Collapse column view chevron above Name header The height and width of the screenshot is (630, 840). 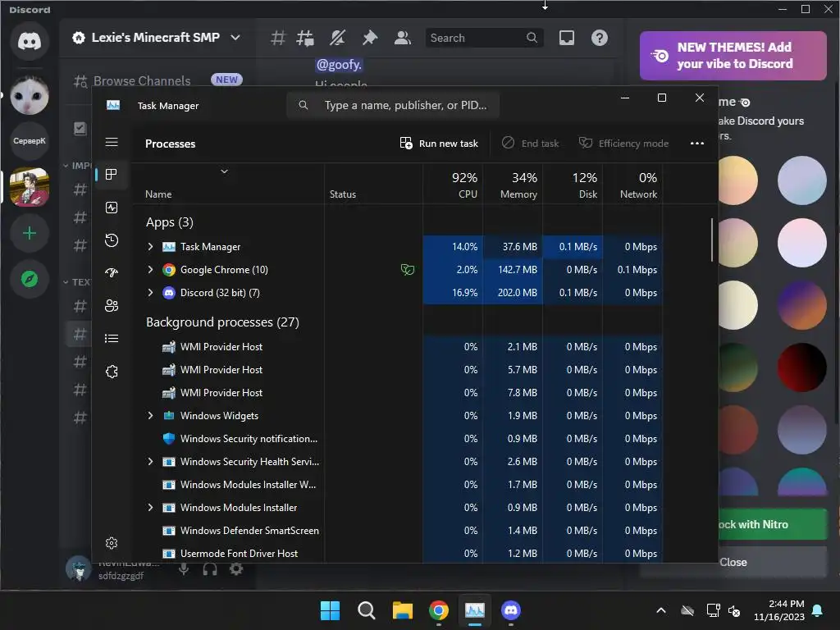225,171
